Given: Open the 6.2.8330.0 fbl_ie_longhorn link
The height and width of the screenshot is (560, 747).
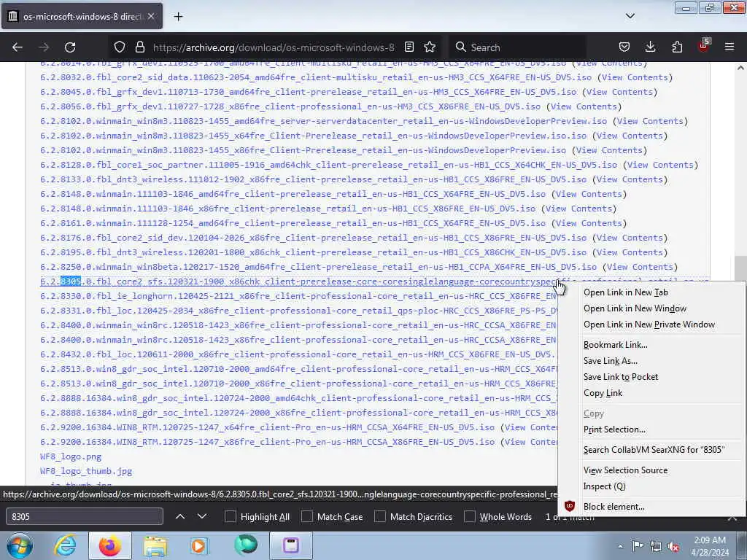Looking at the screenshot, I should tap(298, 296).
